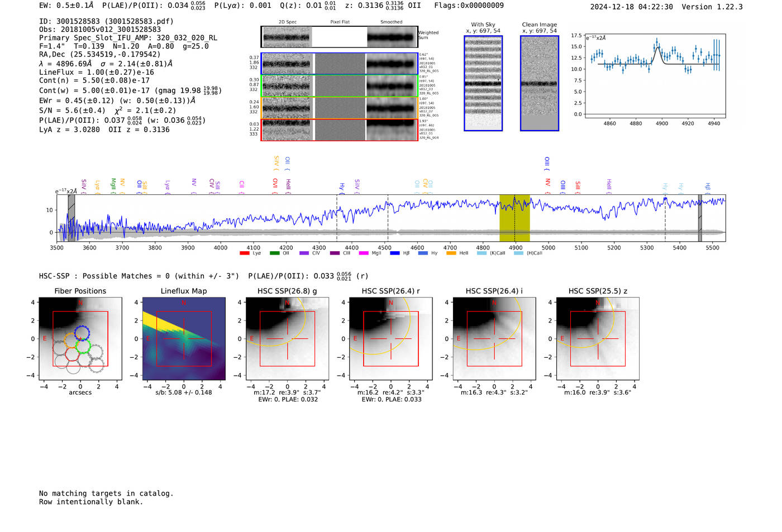The height and width of the screenshot is (532, 782).
Task: Click the MgII magenta legend swatch
Action: click(x=364, y=253)
